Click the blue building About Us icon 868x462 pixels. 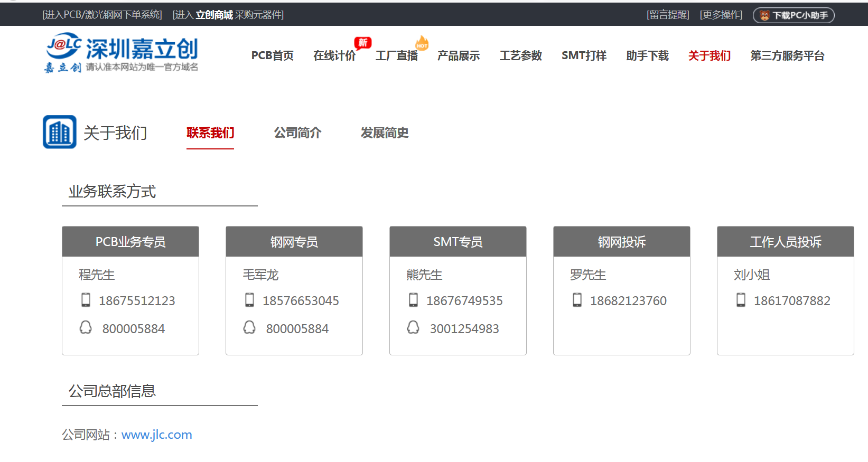point(60,132)
